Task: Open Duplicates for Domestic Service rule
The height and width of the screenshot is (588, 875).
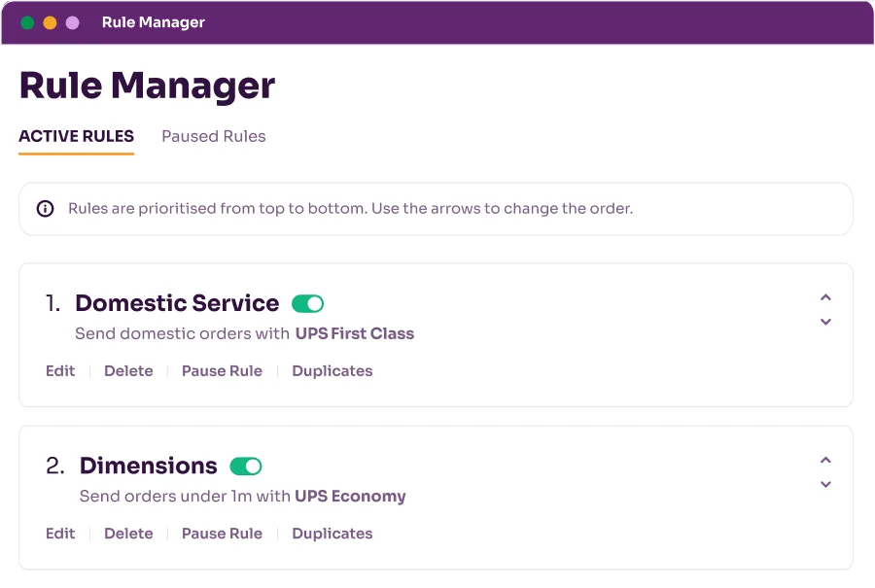Action: (x=332, y=371)
